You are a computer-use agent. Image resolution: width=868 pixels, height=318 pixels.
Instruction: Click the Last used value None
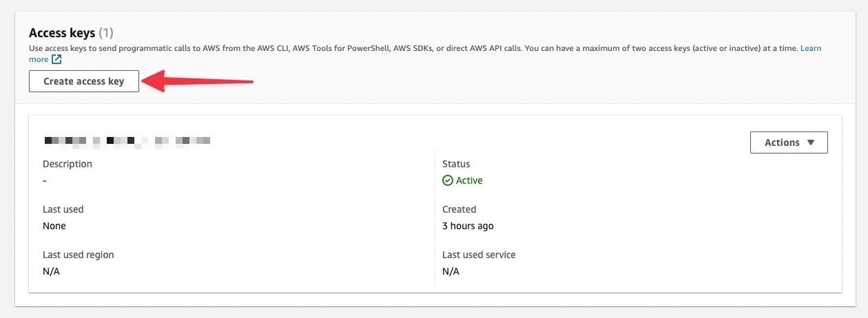pos(54,226)
